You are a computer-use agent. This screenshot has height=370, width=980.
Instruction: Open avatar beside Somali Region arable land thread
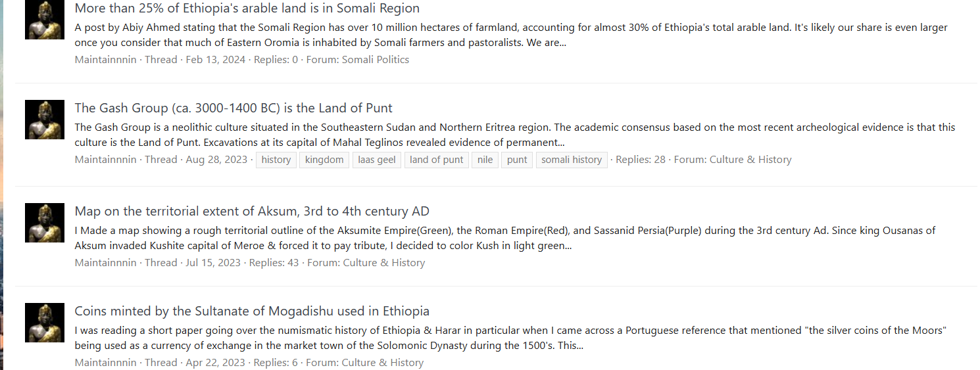click(45, 20)
